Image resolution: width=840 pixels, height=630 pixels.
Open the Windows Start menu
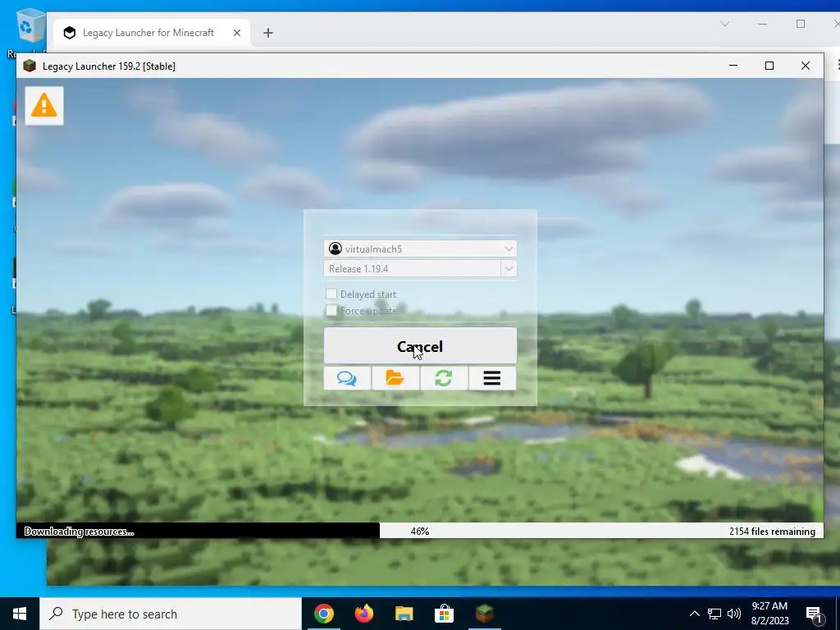pyautogui.click(x=20, y=614)
